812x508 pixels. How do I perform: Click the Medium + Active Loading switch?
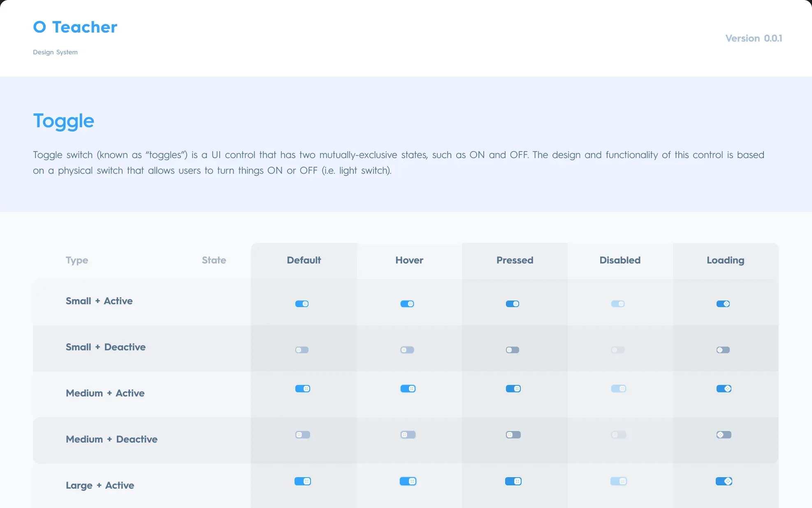point(724,389)
